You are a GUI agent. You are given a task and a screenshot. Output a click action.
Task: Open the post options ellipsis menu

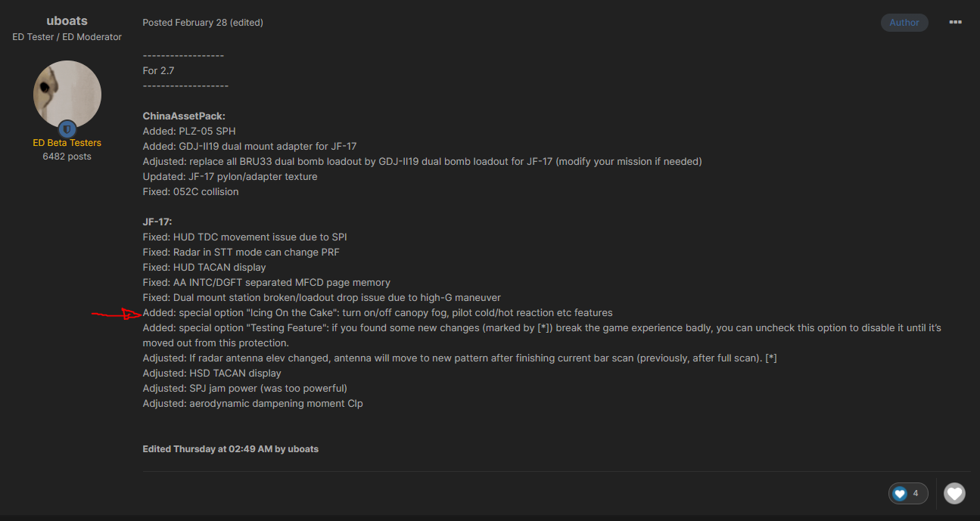click(955, 23)
